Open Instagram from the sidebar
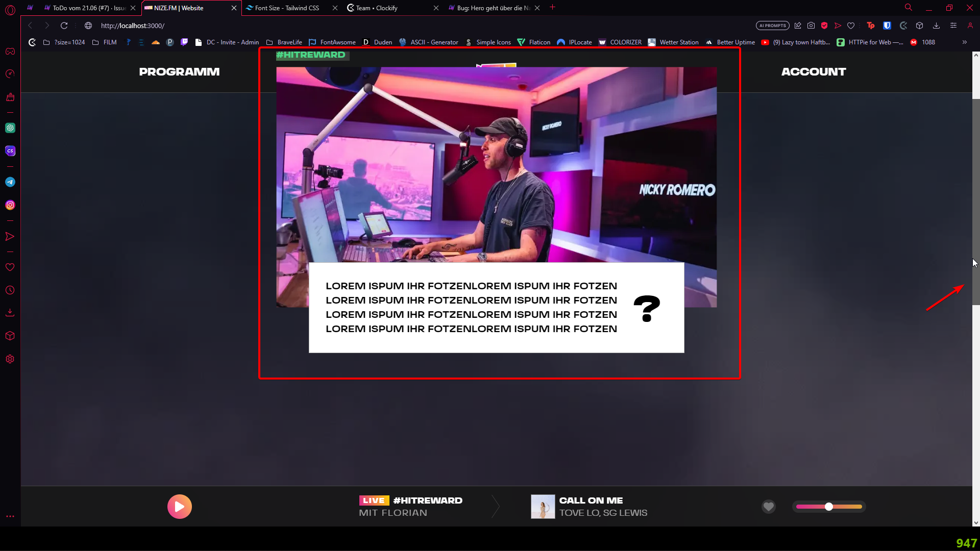This screenshot has height=551, width=980. (x=10, y=205)
